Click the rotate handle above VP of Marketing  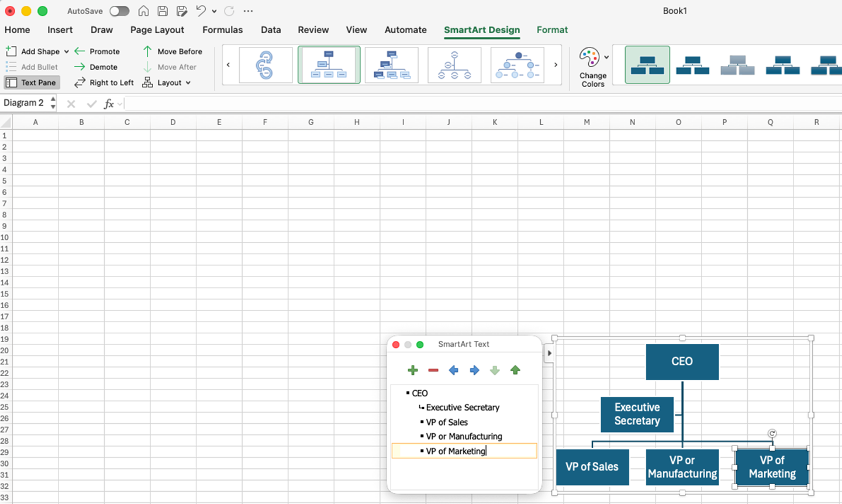pyautogui.click(x=772, y=433)
